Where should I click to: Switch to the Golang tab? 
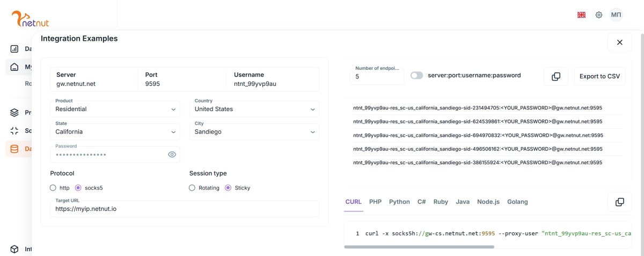point(517,202)
